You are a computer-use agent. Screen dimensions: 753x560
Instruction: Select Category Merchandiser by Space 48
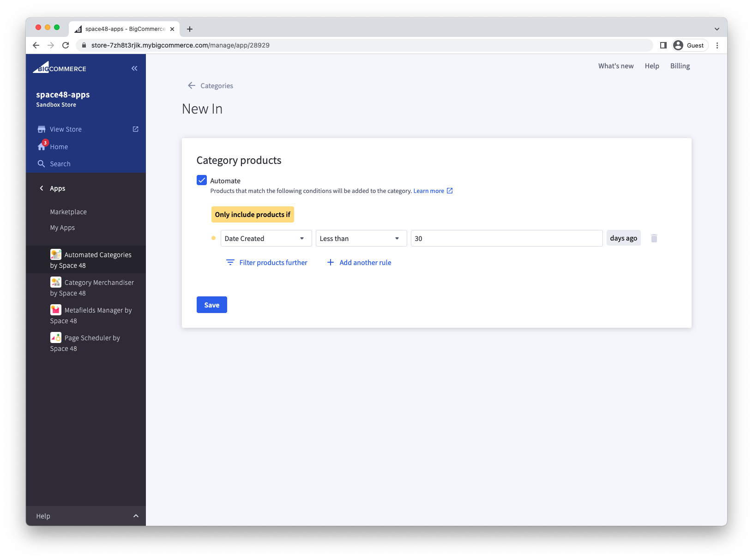click(x=86, y=287)
